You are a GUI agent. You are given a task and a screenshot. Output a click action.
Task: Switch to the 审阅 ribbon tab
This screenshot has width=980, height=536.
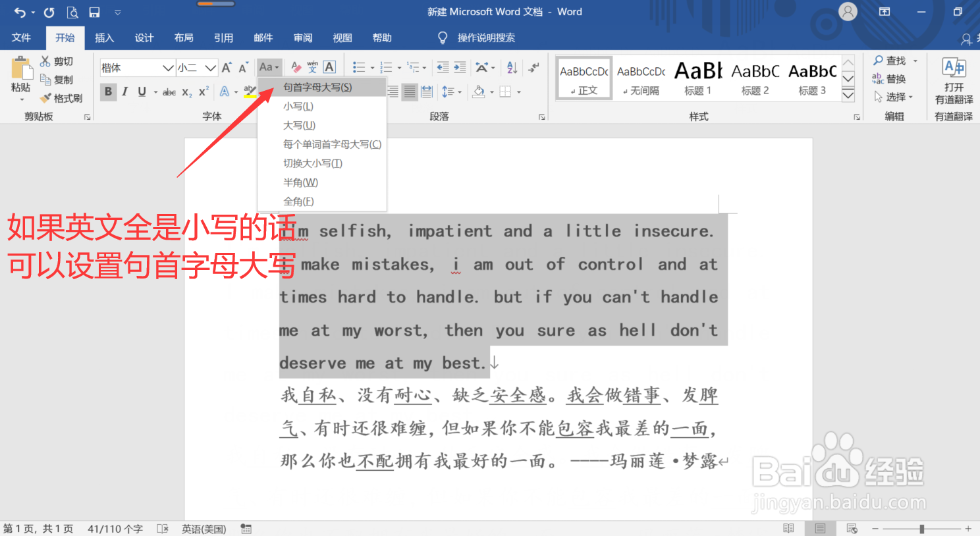[303, 38]
